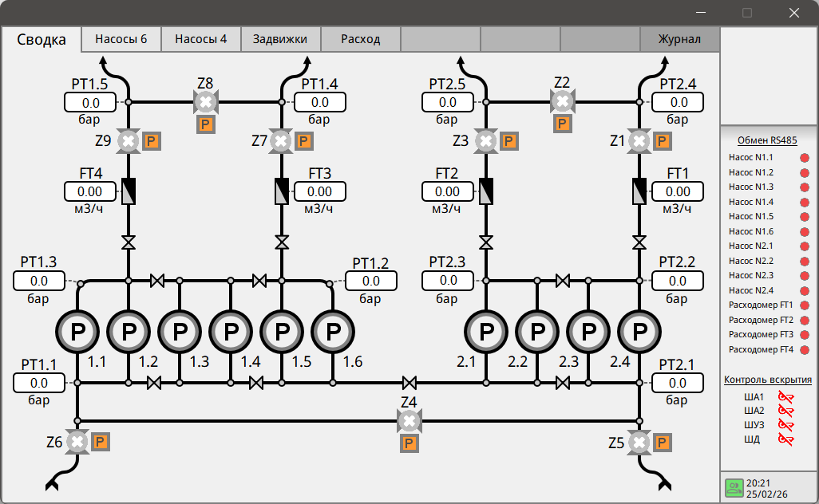Select pump 2.4 symbol
The height and width of the screenshot is (504, 819).
coord(639,331)
